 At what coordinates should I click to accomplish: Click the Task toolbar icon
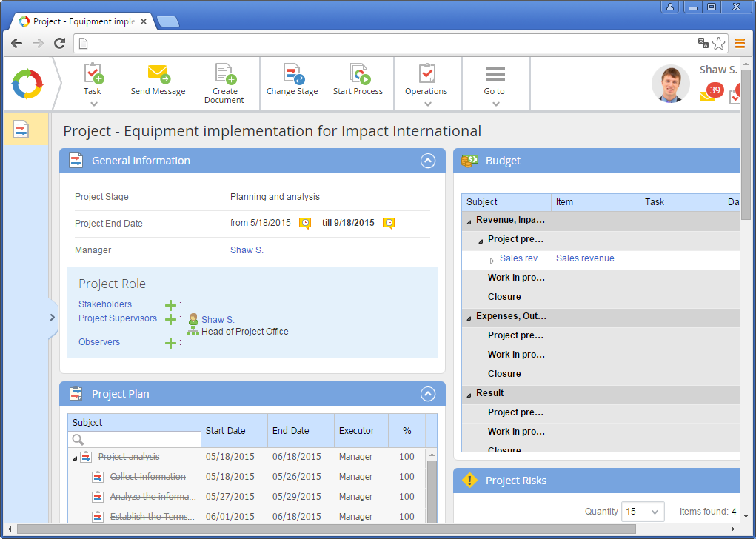coord(93,73)
